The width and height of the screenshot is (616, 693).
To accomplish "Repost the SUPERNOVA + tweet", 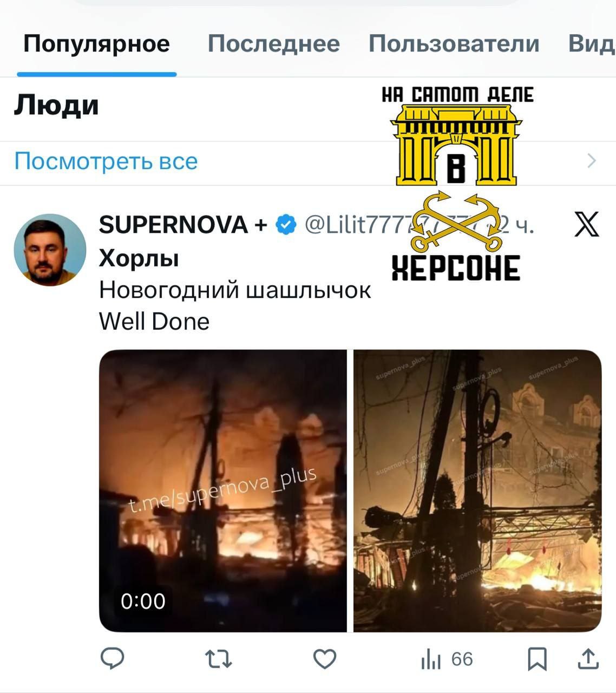I will click(x=219, y=659).
